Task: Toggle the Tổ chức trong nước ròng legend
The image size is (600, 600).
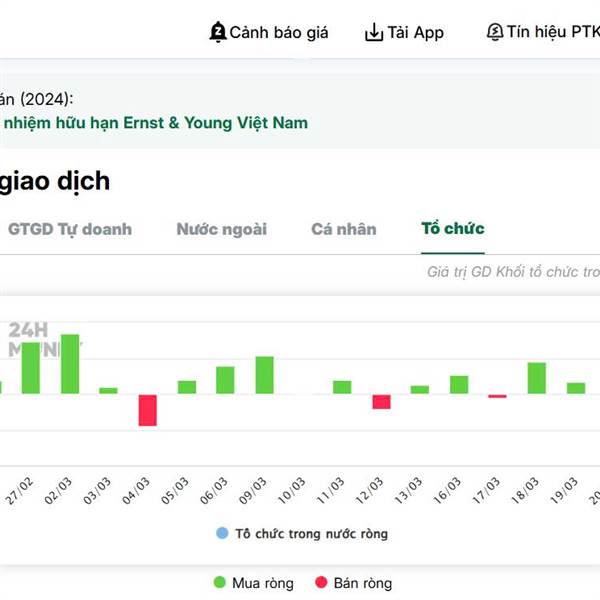Action: [x=311, y=533]
